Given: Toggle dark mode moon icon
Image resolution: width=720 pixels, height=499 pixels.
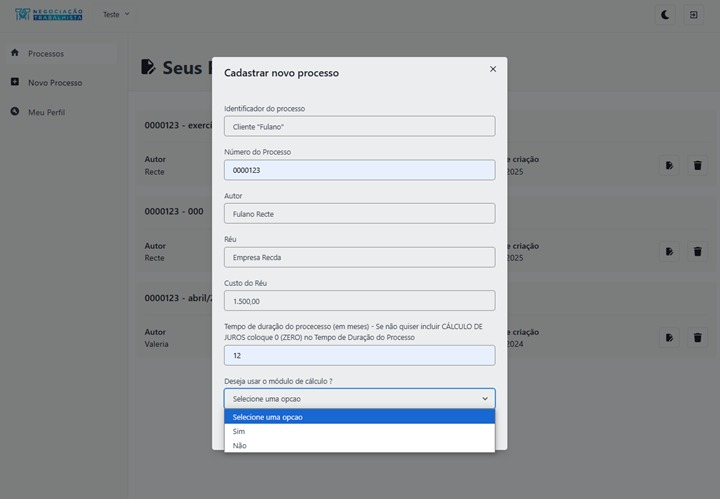Looking at the screenshot, I should coord(665,15).
